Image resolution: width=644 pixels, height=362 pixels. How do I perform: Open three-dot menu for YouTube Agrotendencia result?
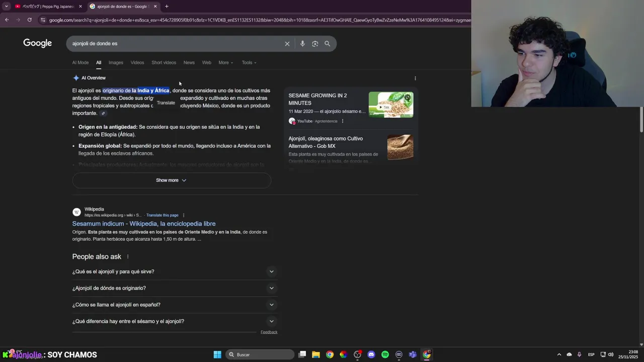(343, 121)
